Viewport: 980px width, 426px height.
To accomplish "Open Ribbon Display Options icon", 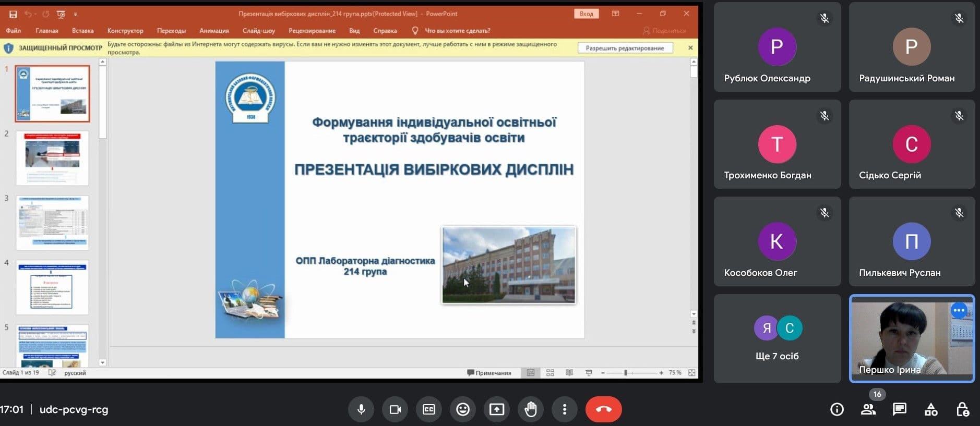I will point(615,14).
